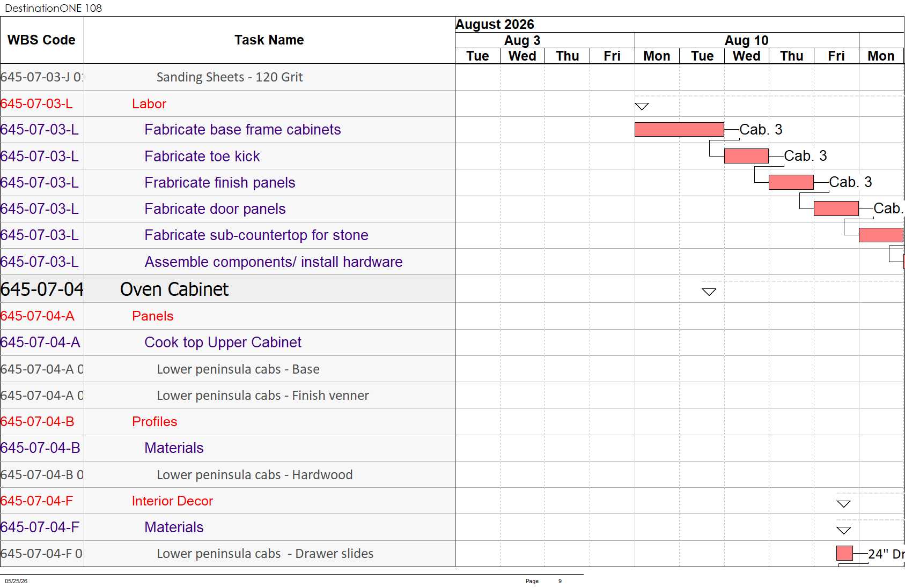
Task: Select the Fabricate toe kick Gantt bar
Action: pyautogui.click(x=746, y=156)
